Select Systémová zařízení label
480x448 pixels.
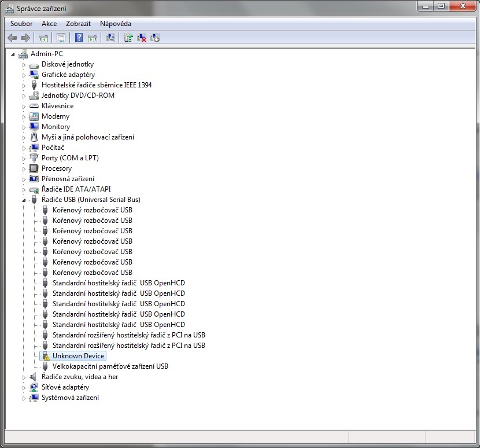[x=70, y=398]
